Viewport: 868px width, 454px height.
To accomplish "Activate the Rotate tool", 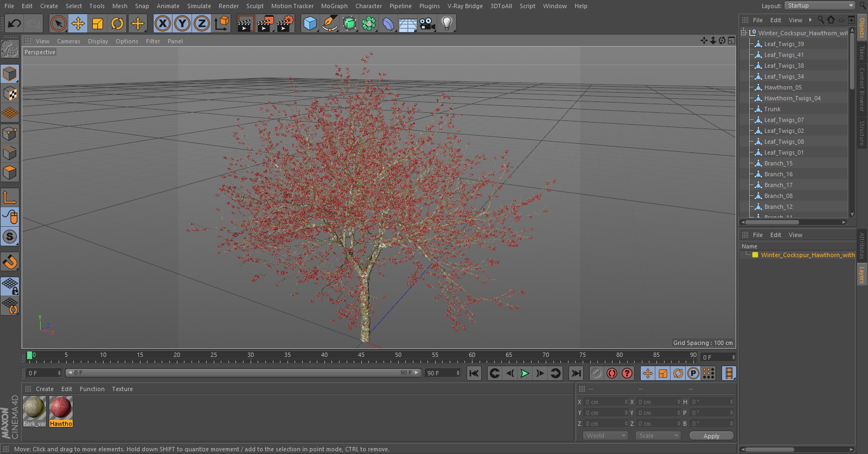I will click(117, 23).
